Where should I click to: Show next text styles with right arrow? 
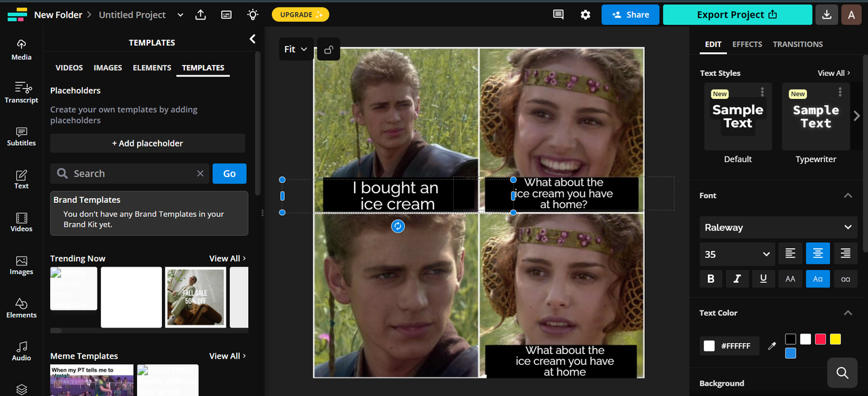point(856,116)
